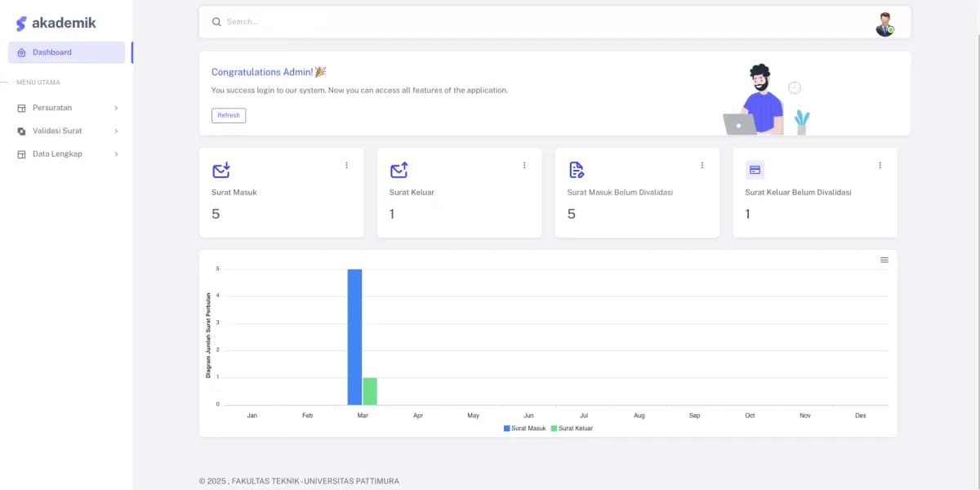The height and width of the screenshot is (490, 980).
Task: Click the Surat Masuk Belum Divalidasi label
Action: click(x=620, y=193)
